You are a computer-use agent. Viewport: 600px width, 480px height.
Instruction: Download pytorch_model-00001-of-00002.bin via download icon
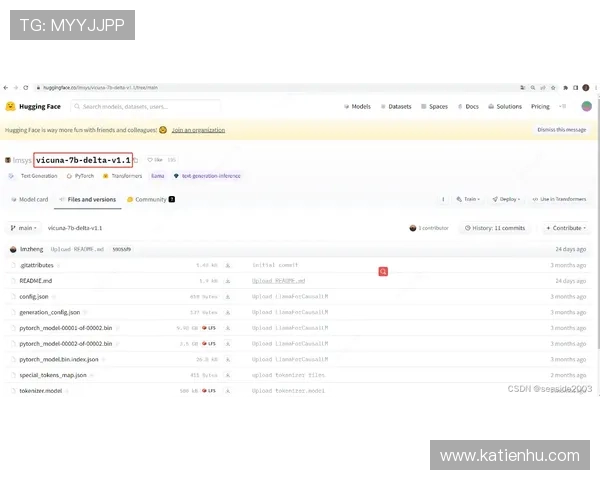coord(228,328)
